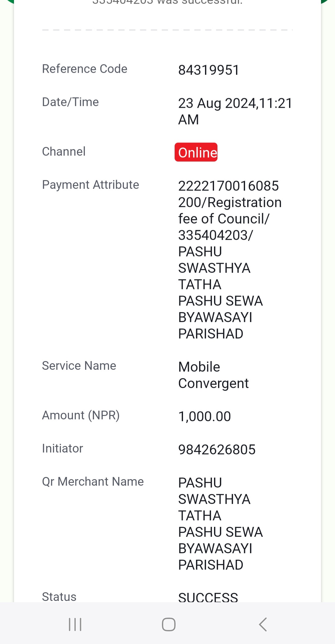The height and width of the screenshot is (644, 335).
Task: Tap the Initiator label
Action: tap(63, 448)
